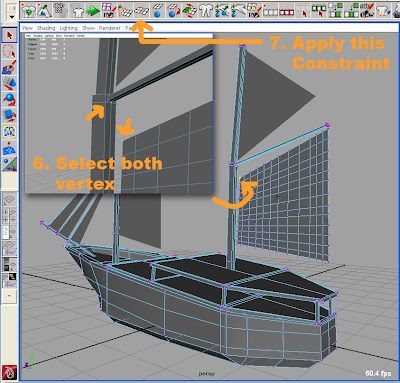The image size is (400, 383).
Task: Open the View panel menu
Action: tap(27, 28)
